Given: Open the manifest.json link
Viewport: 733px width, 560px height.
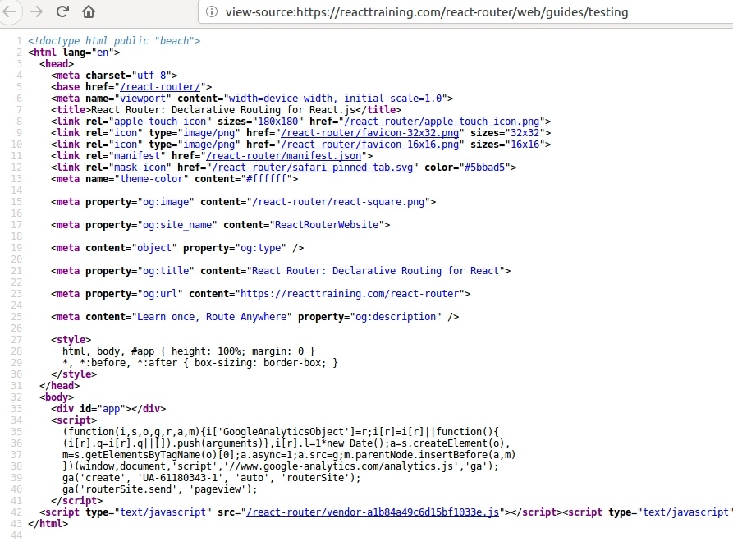Looking at the screenshot, I should [x=284, y=156].
